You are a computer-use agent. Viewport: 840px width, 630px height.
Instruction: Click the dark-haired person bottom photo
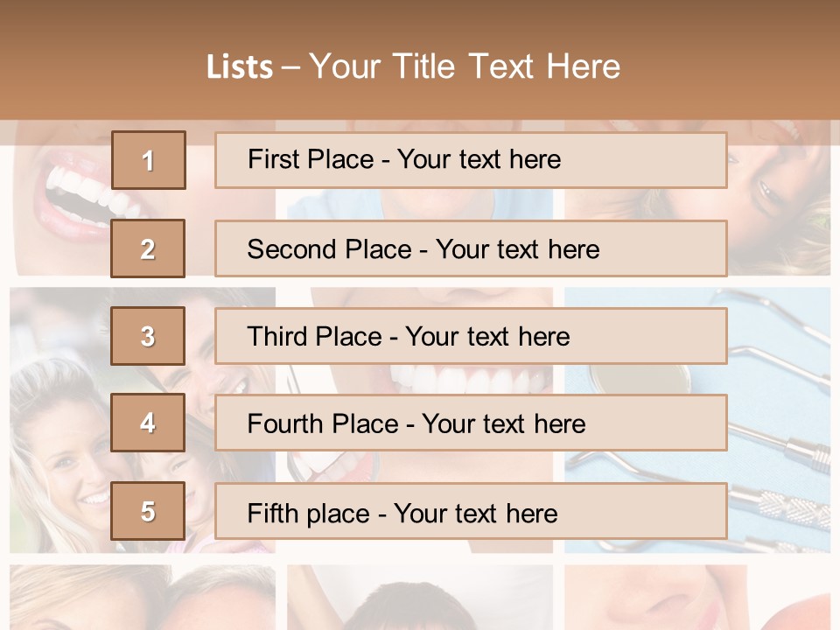(x=420, y=598)
